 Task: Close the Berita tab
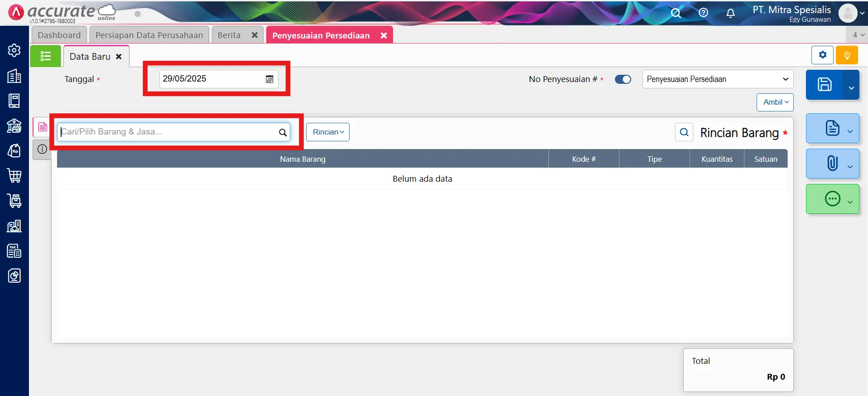(x=254, y=35)
